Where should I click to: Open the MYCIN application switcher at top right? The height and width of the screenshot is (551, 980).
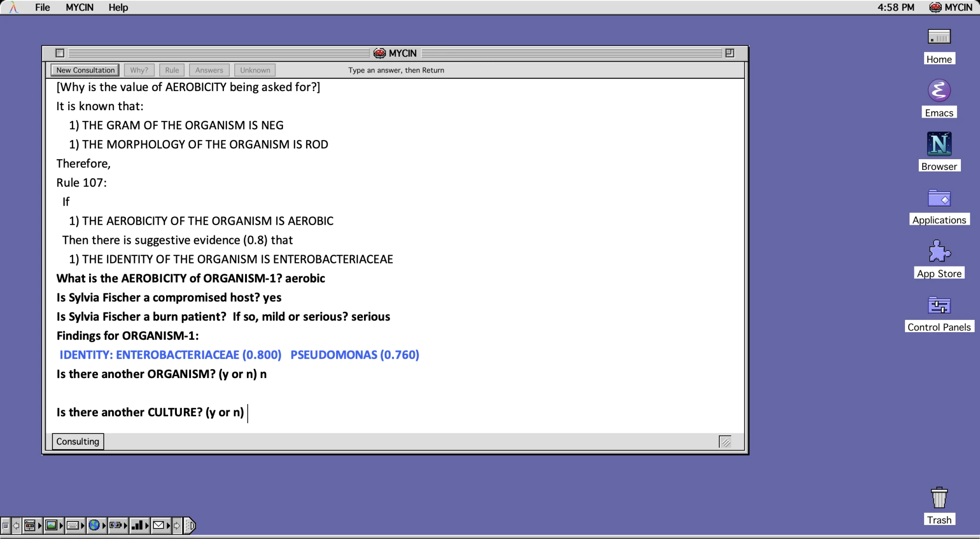951,7
